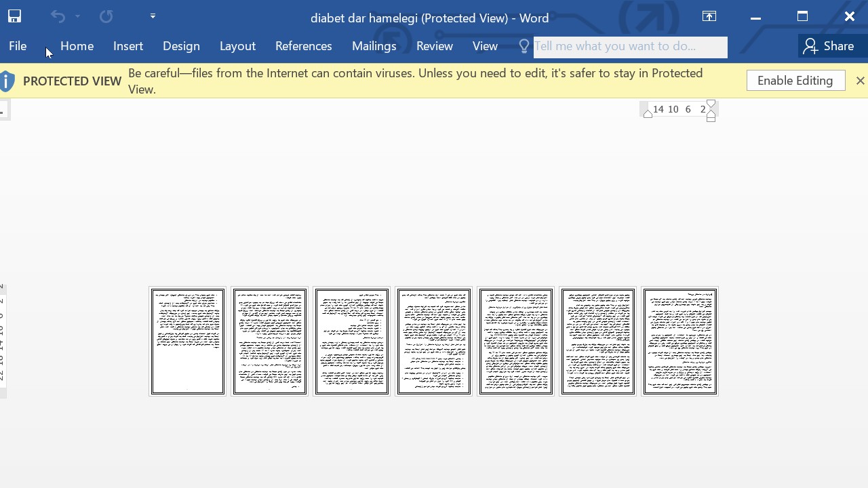
Task: Switch to the Layout tab
Action: click(x=237, y=46)
